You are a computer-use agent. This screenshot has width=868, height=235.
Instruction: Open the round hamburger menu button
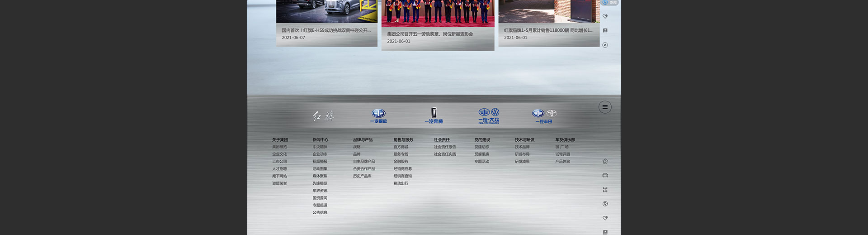pos(605,107)
